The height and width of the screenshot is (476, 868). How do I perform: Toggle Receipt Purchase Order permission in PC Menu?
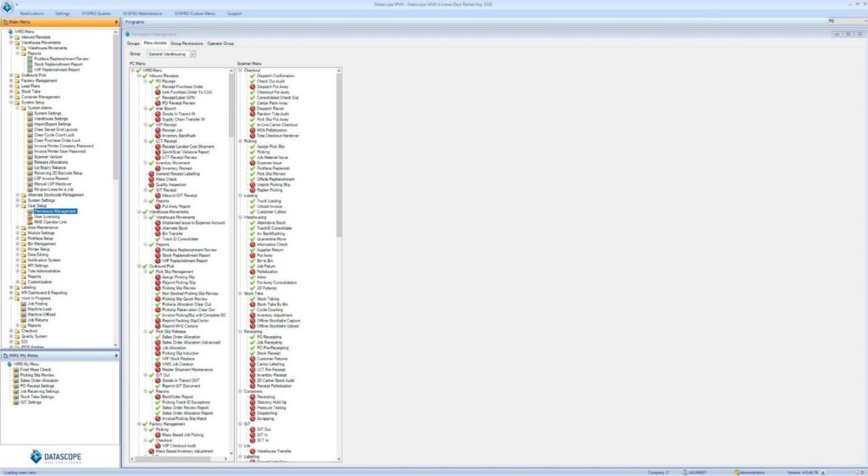tap(157, 86)
